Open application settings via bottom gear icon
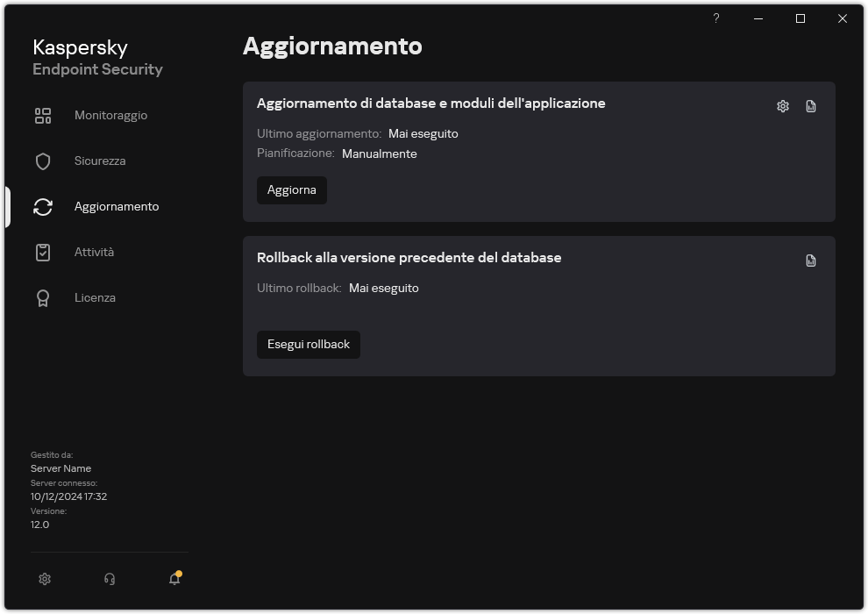The width and height of the screenshot is (868, 614). point(44,579)
